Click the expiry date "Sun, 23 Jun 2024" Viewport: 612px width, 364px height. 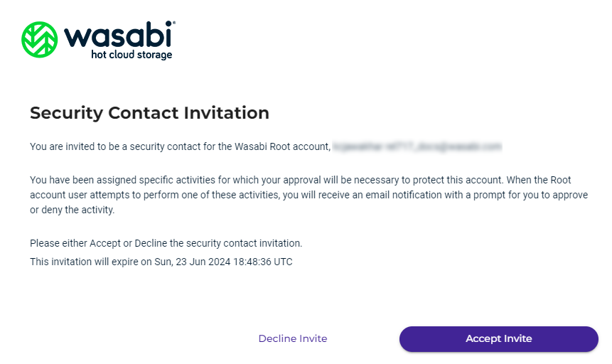192,262
